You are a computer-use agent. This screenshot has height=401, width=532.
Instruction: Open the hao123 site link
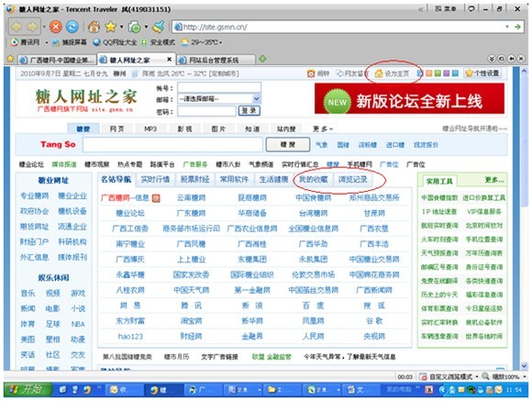coord(130,336)
